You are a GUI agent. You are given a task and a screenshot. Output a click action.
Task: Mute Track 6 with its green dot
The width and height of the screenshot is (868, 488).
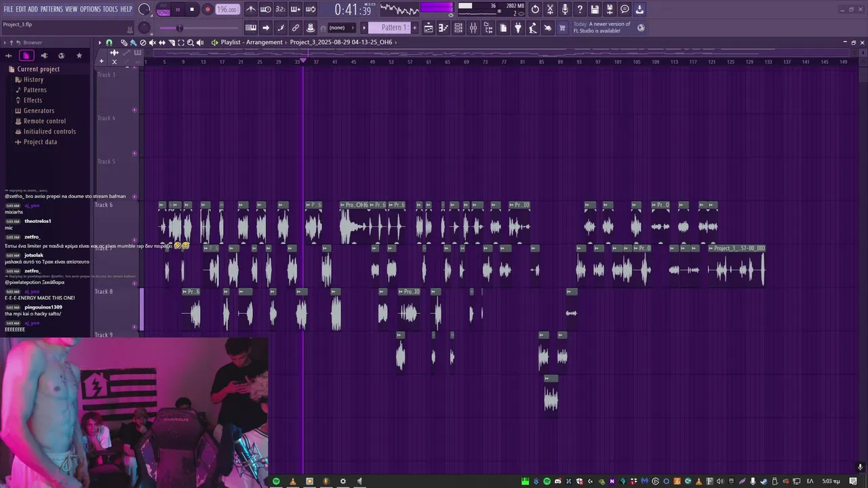click(134, 241)
